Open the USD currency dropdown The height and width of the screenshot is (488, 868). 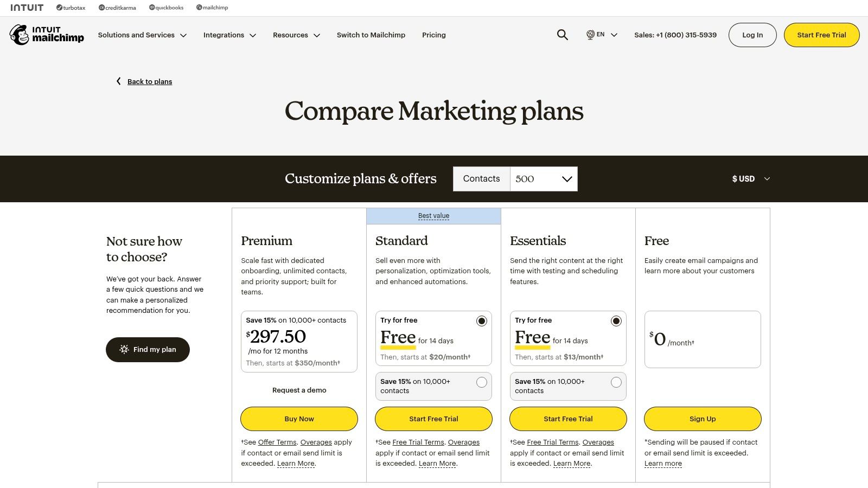(x=751, y=178)
